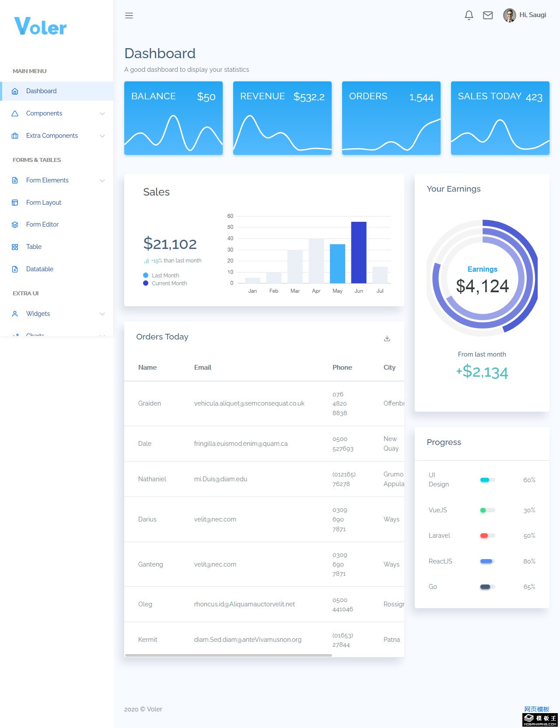Open the notifications bell
This screenshot has width=560, height=728.
(x=469, y=15)
